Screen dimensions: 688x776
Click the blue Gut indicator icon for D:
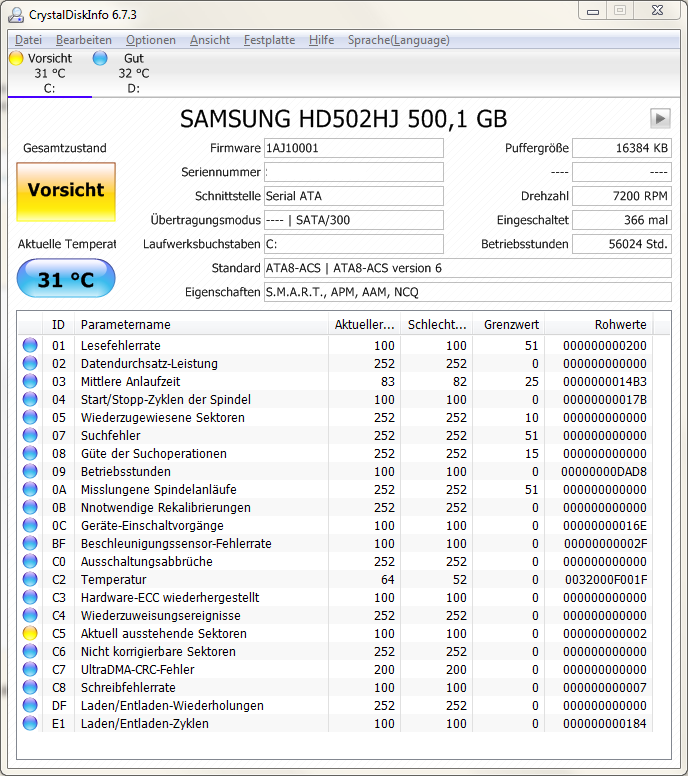100,58
